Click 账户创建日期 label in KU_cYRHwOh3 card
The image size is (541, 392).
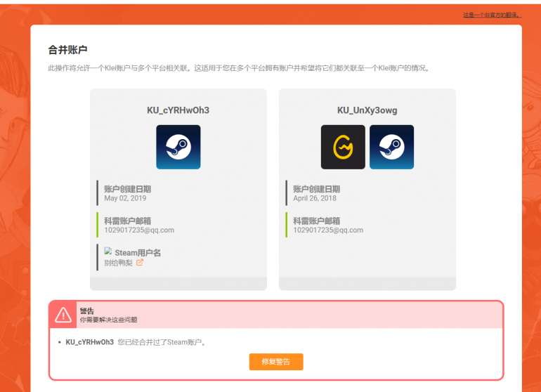[x=128, y=189]
